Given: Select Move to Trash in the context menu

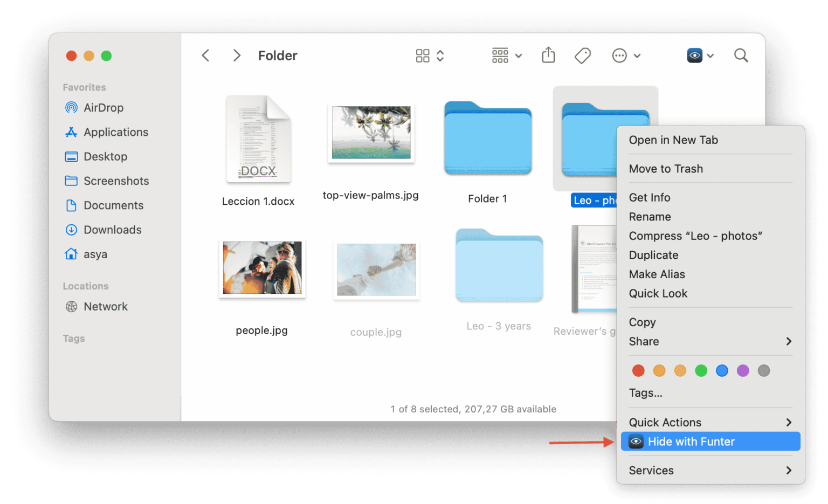Looking at the screenshot, I should pyautogui.click(x=666, y=168).
